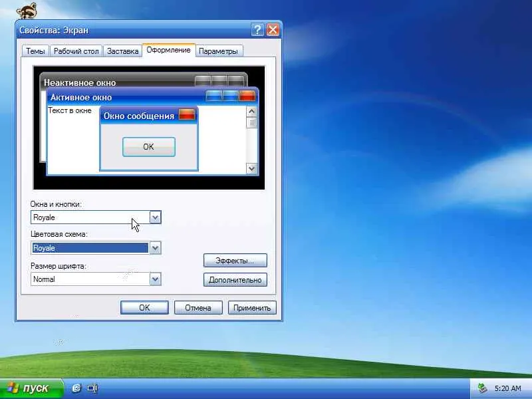Click the question mark help icon in title bar

(257, 30)
